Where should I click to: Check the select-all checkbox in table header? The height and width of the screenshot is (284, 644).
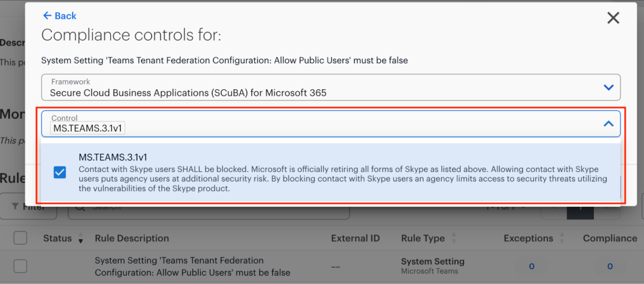20,238
